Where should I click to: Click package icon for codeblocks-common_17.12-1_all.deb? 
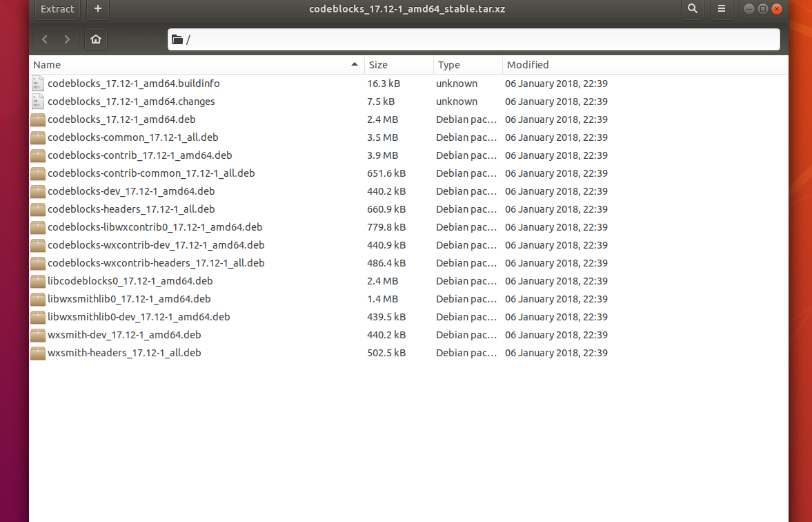[x=38, y=137]
